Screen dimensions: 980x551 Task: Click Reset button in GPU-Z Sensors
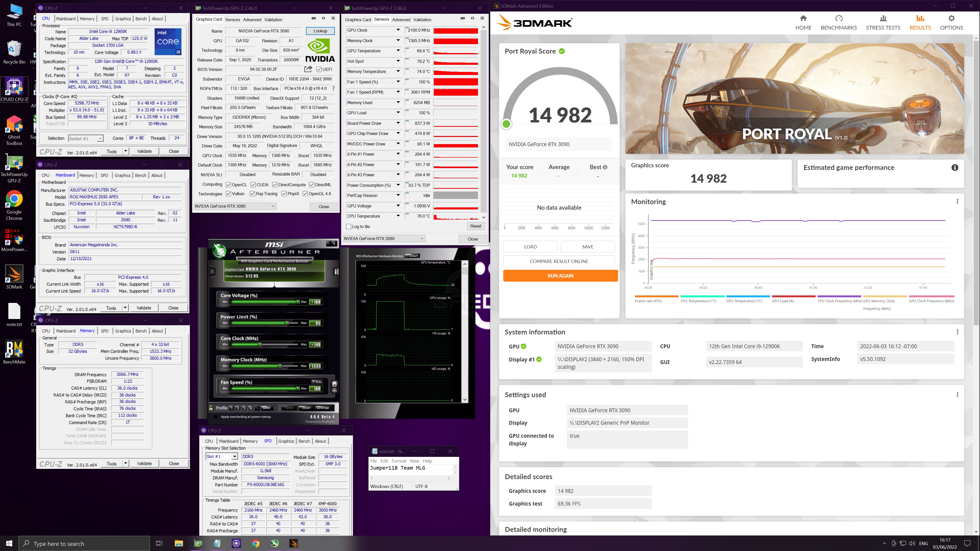coord(475,226)
